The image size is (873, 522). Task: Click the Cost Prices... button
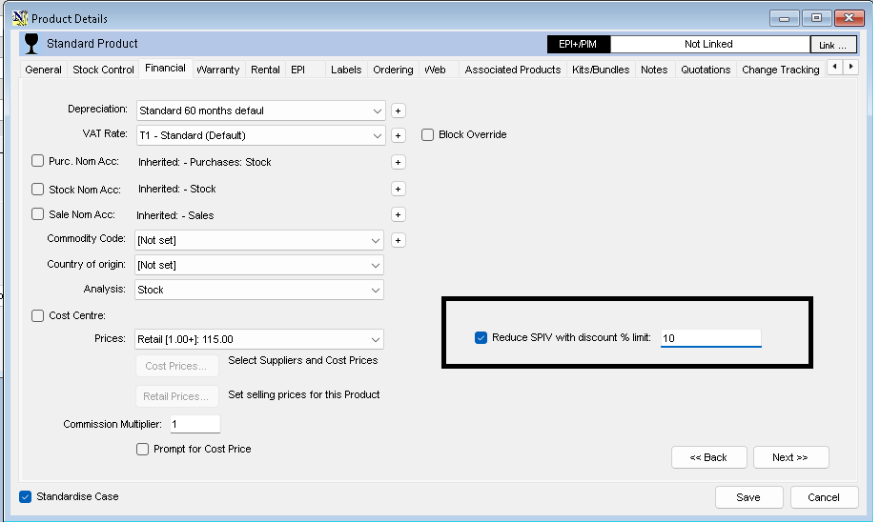[176, 366]
